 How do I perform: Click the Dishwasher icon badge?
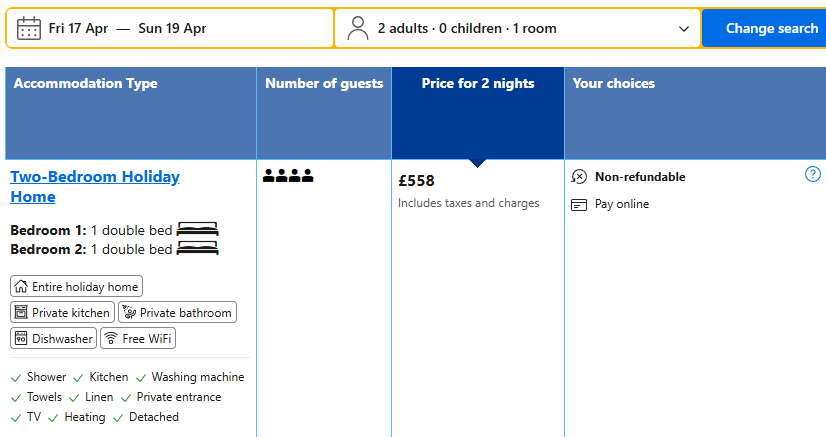tap(21, 339)
